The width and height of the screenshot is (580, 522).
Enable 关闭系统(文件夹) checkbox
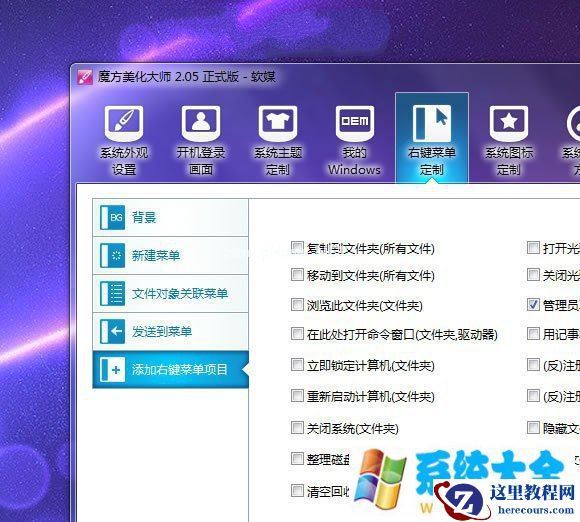[x=297, y=428]
